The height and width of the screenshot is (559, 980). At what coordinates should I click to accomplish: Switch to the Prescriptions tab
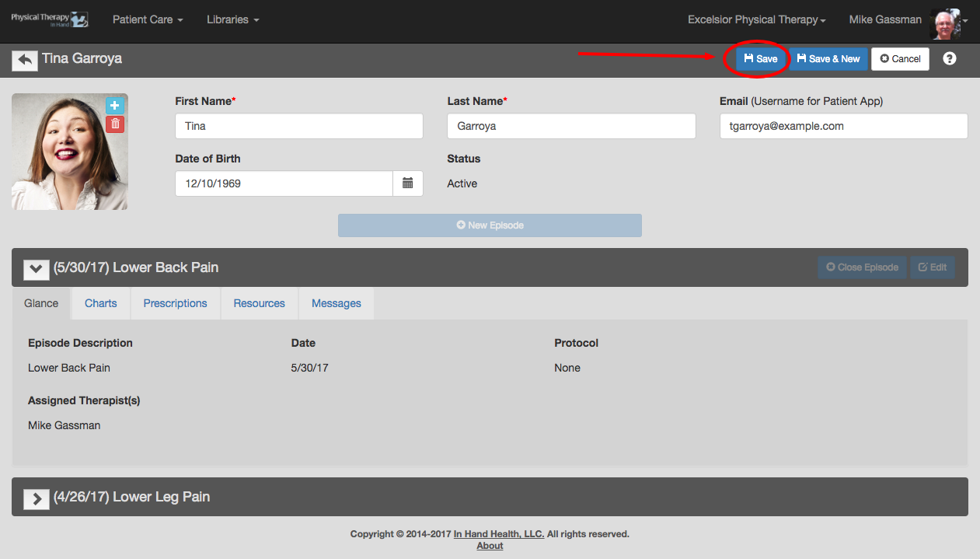175,303
